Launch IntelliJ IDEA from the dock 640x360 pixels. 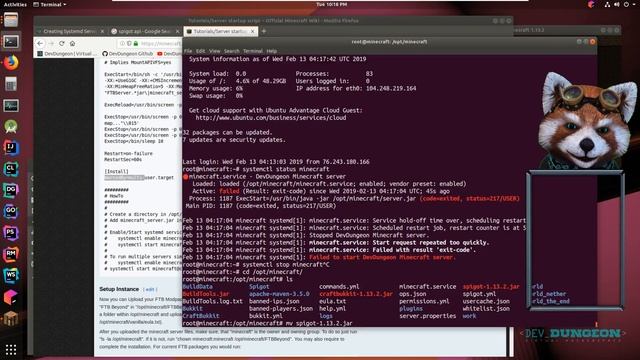11,148
